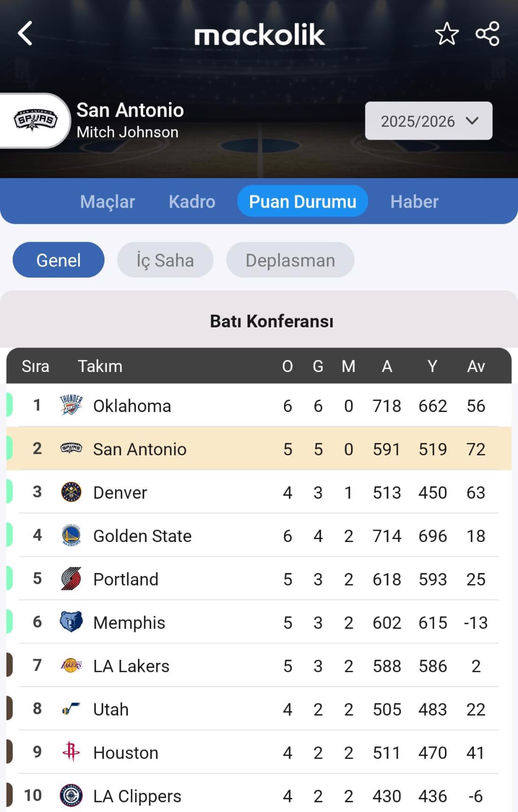Screen dimensions: 518x812
Task: Switch to the Kadro tab
Action: (192, 202)
